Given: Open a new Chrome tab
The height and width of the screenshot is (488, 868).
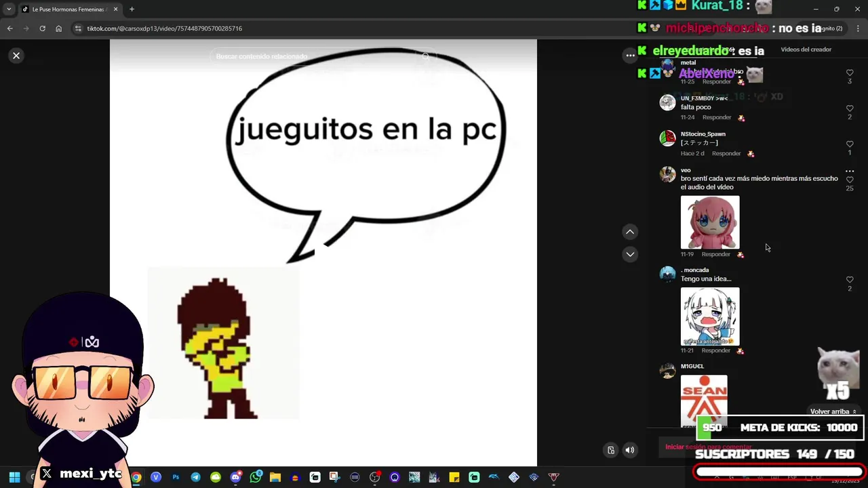Looking at the screenshot, I should 132,9.
